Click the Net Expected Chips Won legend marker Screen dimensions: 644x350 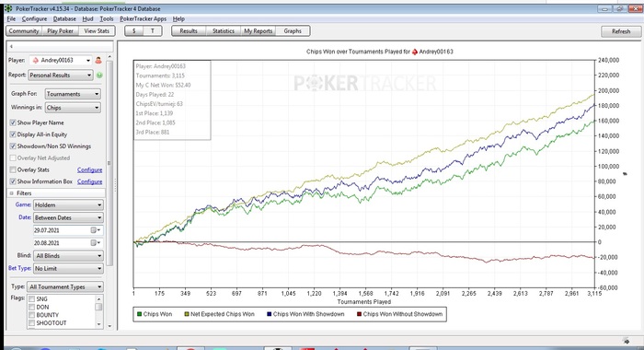(x=187, y=314)
